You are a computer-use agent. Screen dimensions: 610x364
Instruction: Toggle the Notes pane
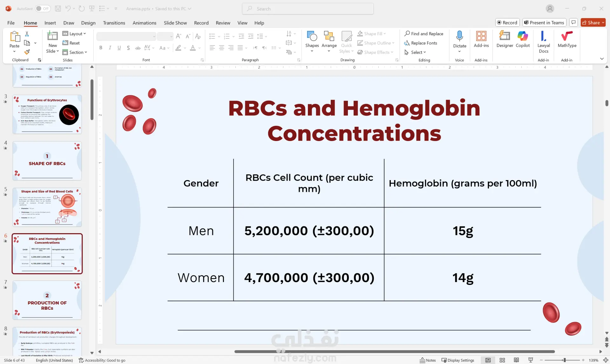click(428, 360)
